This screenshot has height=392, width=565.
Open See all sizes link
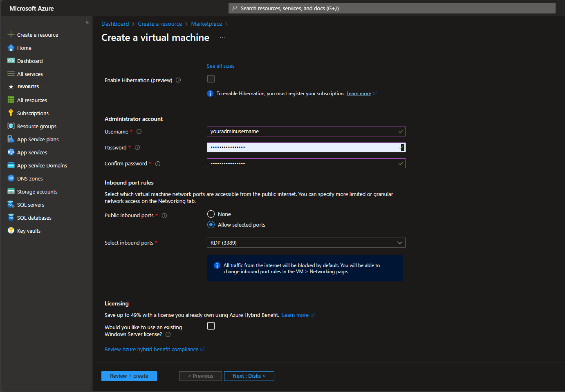pyautogui.click(x=220, y=66)
